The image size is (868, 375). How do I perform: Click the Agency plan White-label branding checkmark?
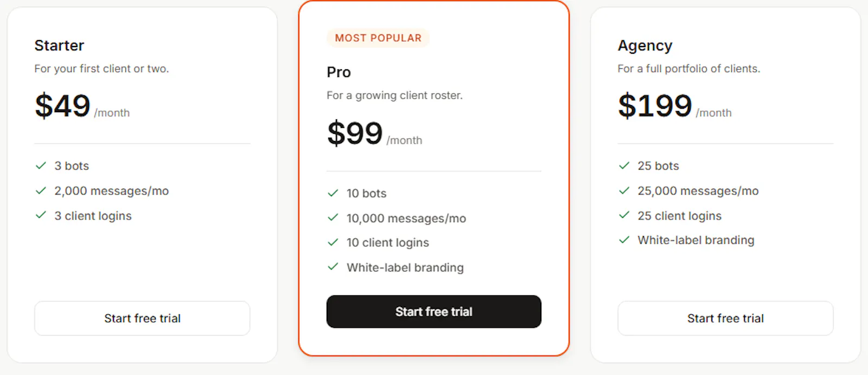[624, 240]
